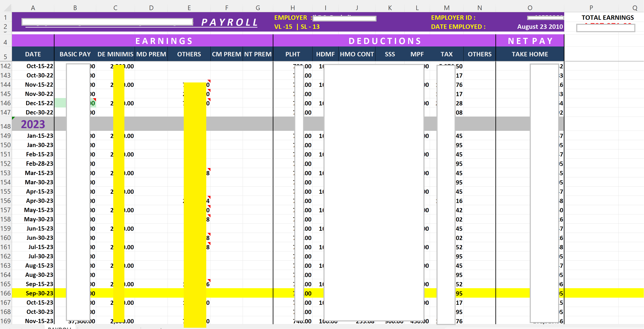Screen dimensions: 644x329
Task: Select the purple 2023 year cell
Action: click(x=33, y=124)
